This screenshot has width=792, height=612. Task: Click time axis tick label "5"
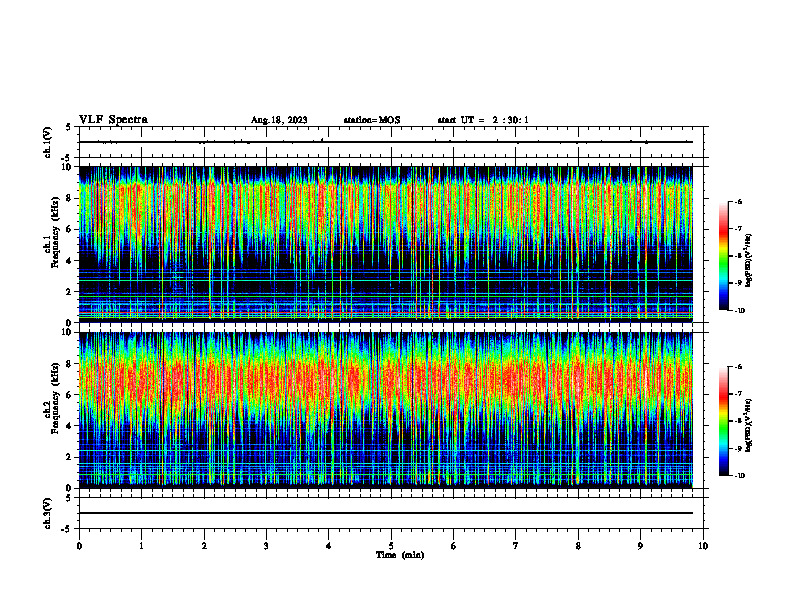click(391, 546)
